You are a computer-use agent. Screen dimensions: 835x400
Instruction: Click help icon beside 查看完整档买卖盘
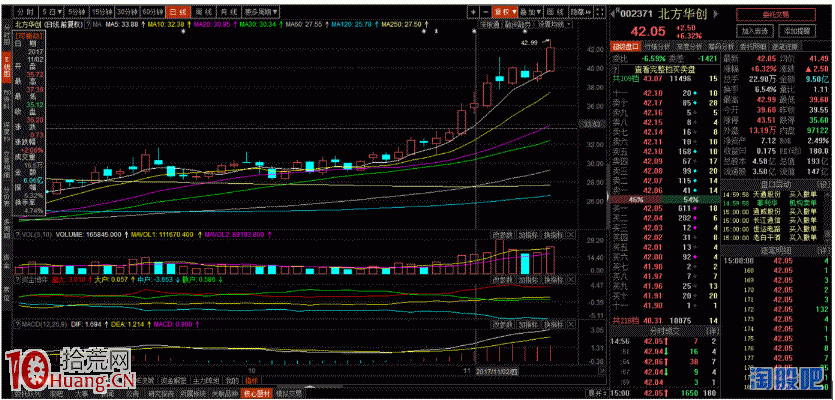pos(615,69)
